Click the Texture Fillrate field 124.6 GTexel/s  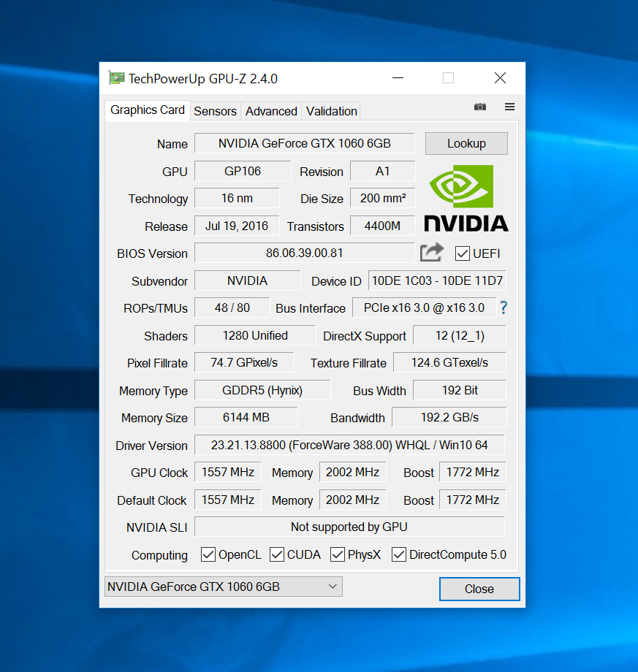point(449,362)
